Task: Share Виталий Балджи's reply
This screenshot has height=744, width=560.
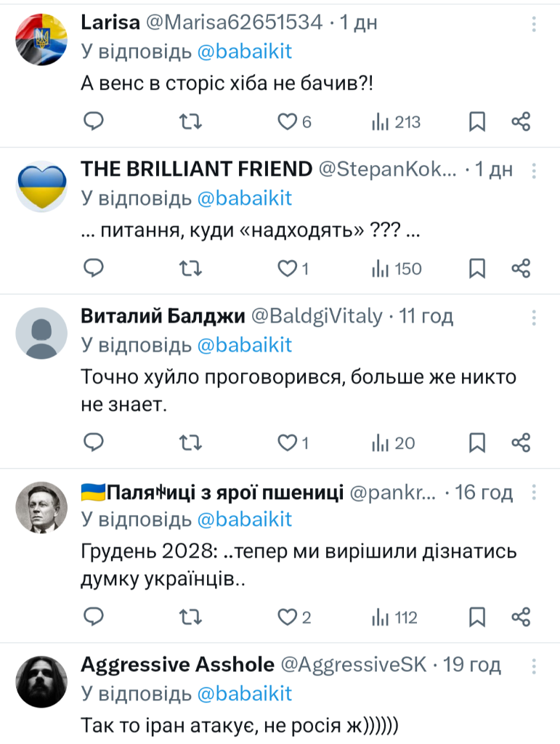Action: (x=521, y=442)
